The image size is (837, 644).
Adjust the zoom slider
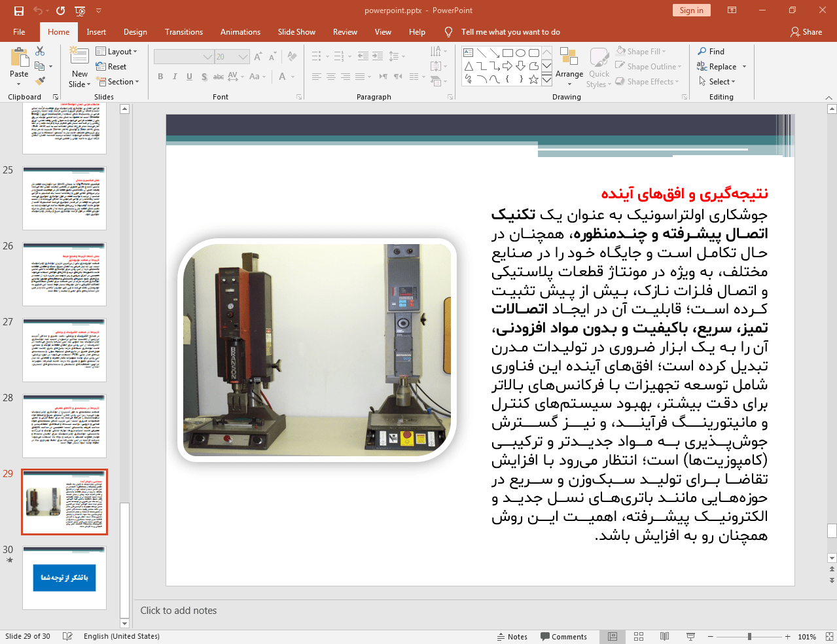[749, 636]
